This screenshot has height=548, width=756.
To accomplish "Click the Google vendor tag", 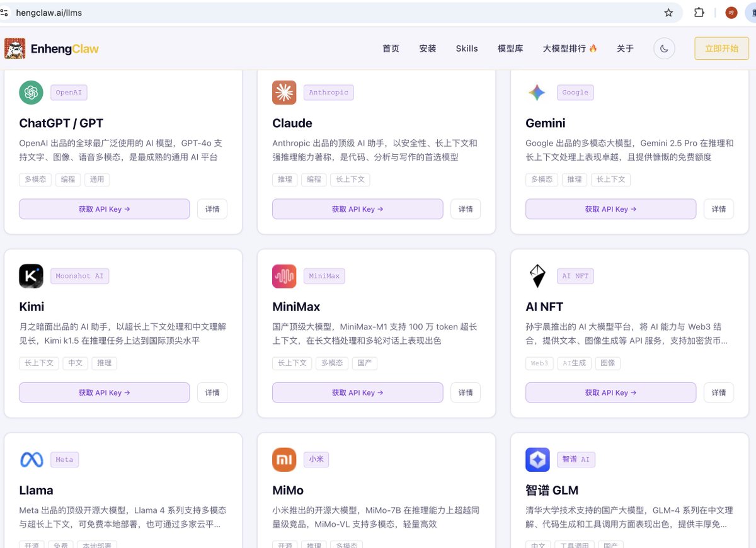I will pos(575,93).
